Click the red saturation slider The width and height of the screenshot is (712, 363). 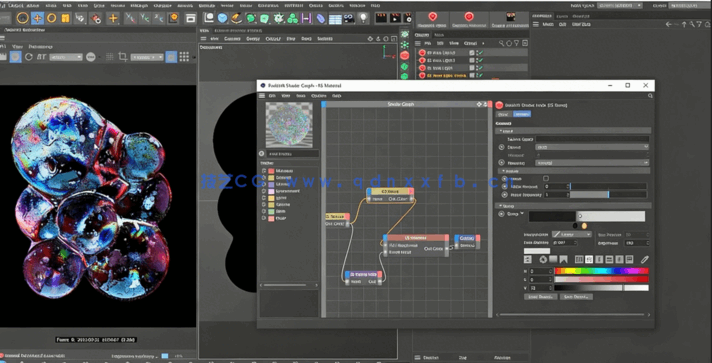[x=602, y=279]
